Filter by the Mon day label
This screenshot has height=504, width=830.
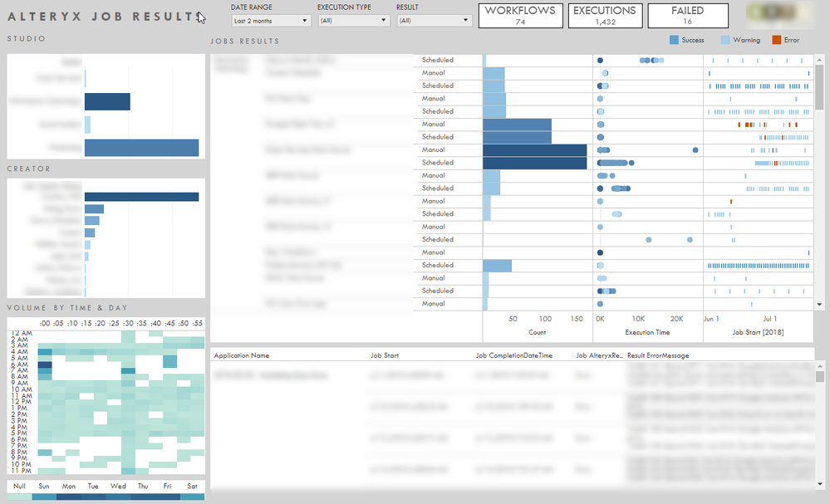69,486
